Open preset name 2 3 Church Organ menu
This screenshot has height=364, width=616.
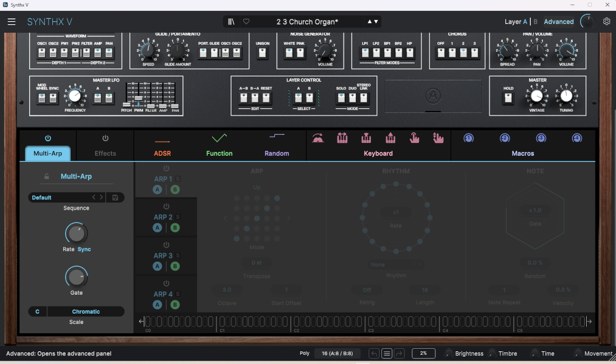[x=307, y=22]
